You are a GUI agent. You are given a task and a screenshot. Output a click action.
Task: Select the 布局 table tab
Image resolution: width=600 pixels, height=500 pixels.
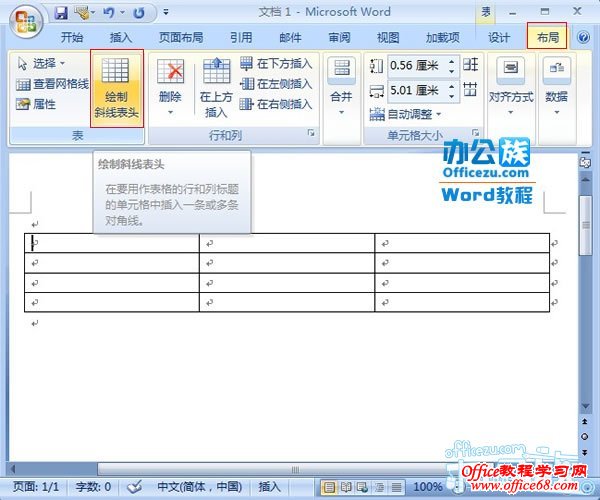547,37
